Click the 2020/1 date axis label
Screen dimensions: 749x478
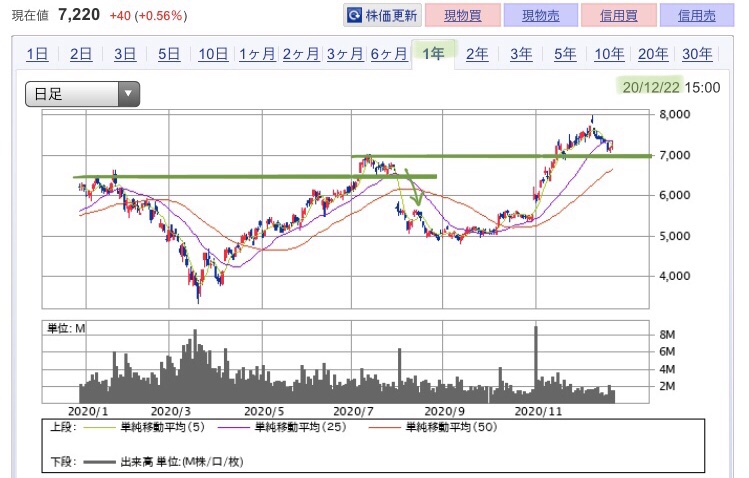click(88, 411)
